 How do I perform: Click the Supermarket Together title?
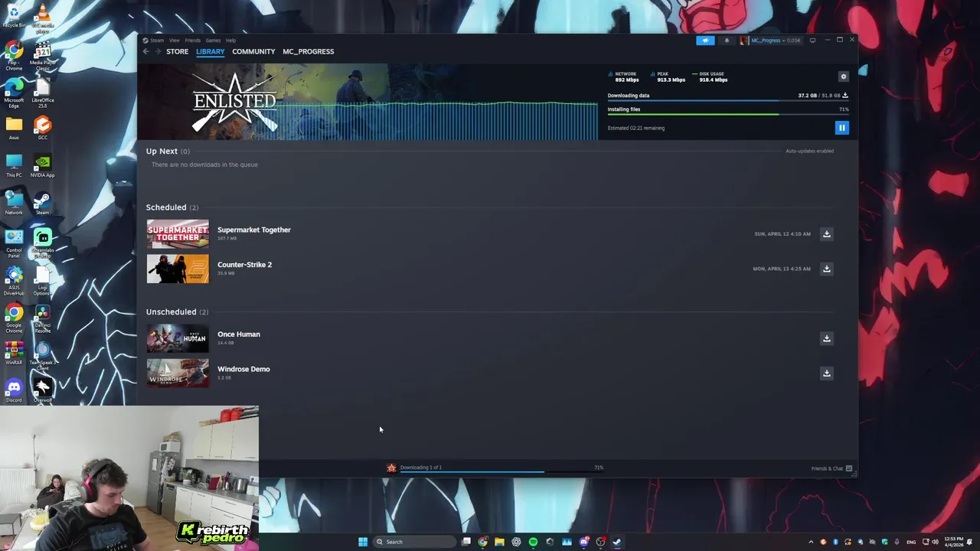pyautogui.click(x=254, y=230)
